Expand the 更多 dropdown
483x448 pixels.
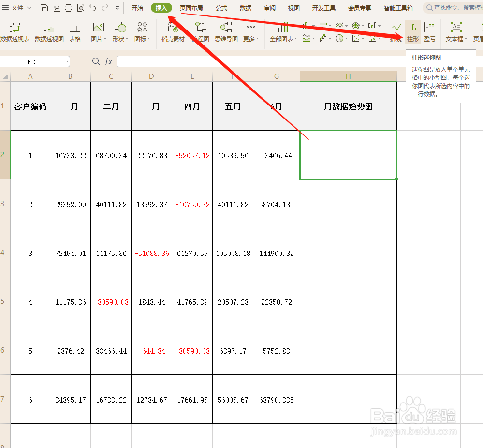[251, 32]
